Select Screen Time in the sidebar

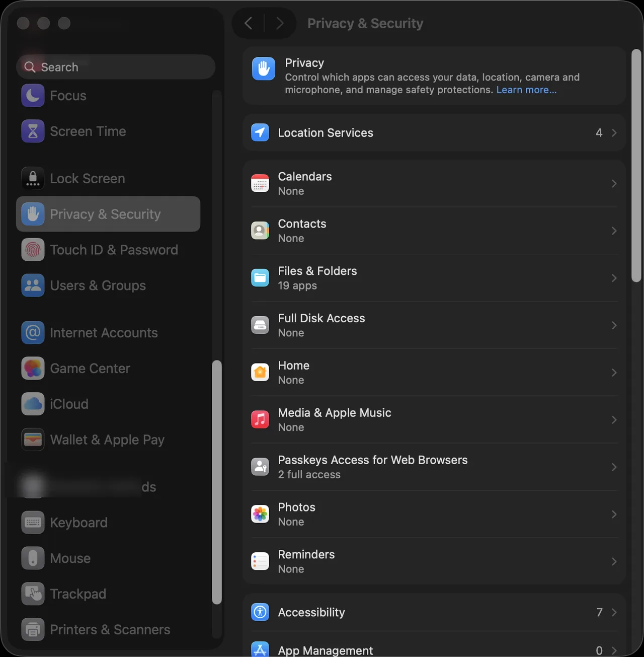108,131
